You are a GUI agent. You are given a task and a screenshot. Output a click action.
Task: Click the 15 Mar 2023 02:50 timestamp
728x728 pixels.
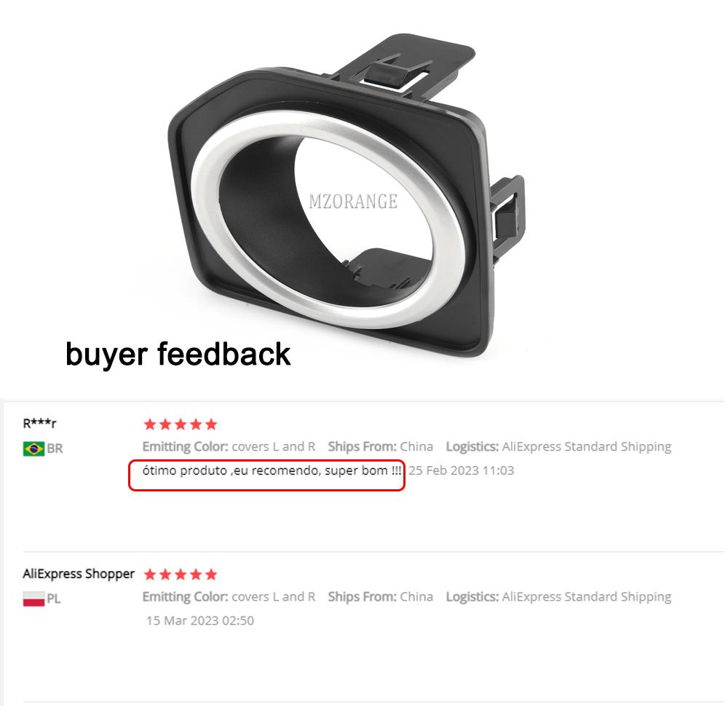(200, 621)
